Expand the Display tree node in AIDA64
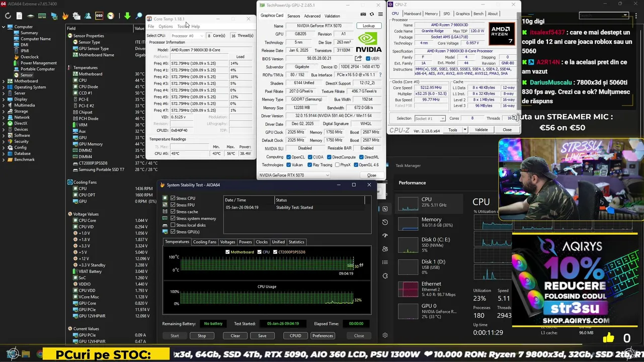The height and width of the screenshot is (362, 644). tap(4, 99)
